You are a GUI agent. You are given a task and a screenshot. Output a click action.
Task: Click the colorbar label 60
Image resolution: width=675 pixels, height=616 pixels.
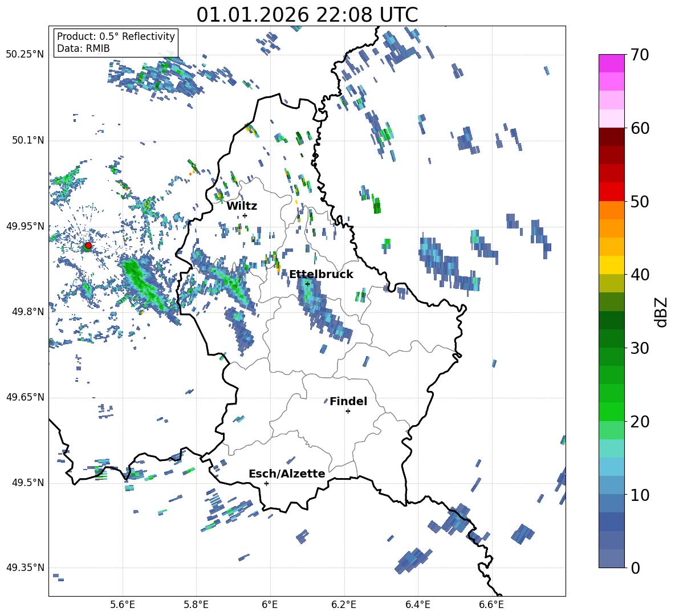[639, 128]
